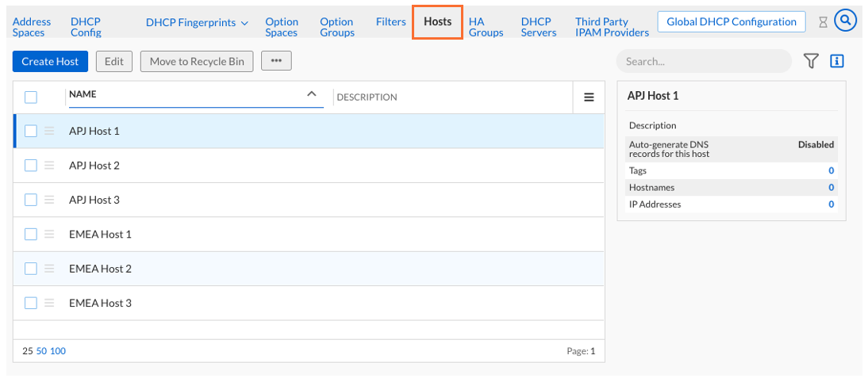Expand the DHCP Fingerprints dropdown
Viewport: 868px width, 382px height.
tap(197, 22)
